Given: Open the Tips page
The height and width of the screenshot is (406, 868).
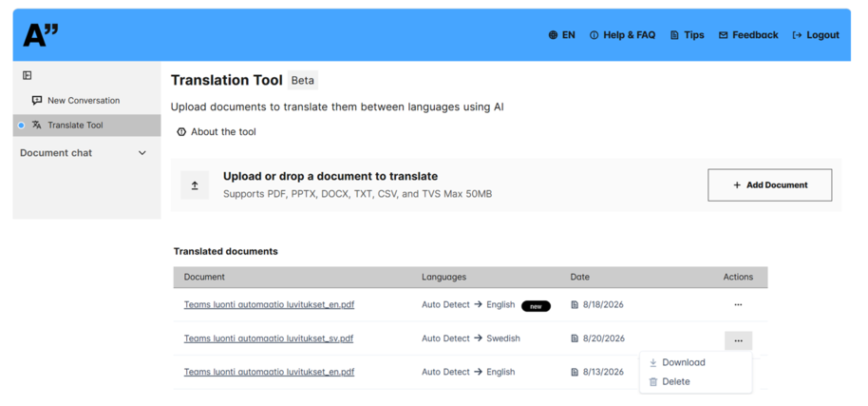Looking at the screenshot, I should (x=687, y=35).
